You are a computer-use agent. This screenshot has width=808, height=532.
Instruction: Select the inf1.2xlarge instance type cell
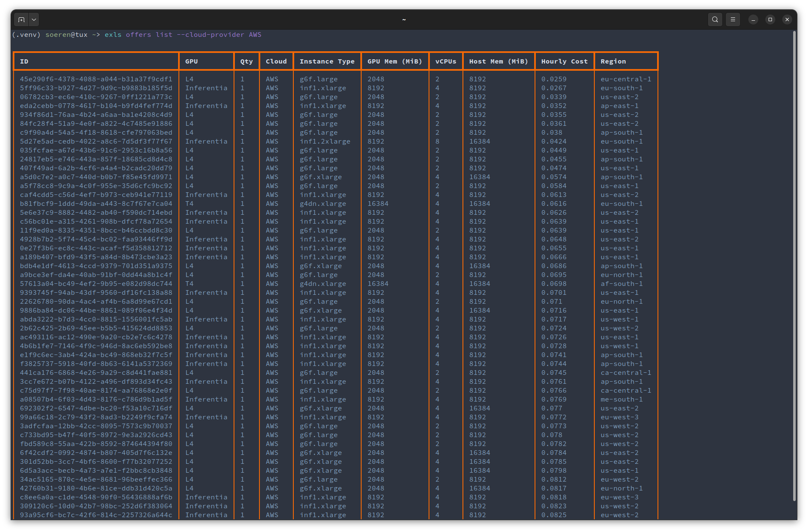[325, 141]
